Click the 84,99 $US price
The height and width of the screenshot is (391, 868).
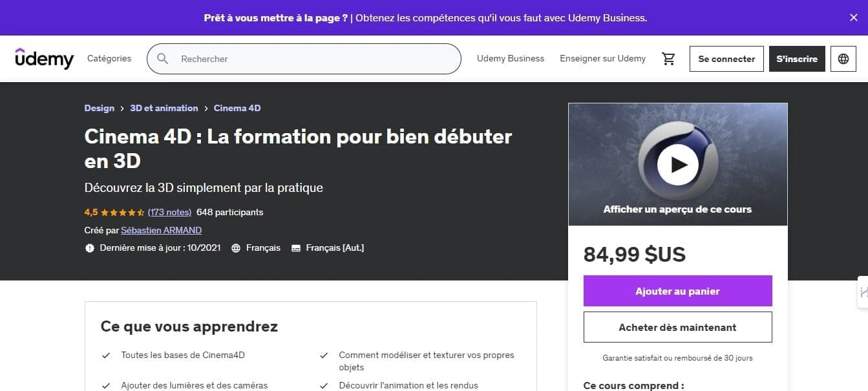(x=635, y=255)
